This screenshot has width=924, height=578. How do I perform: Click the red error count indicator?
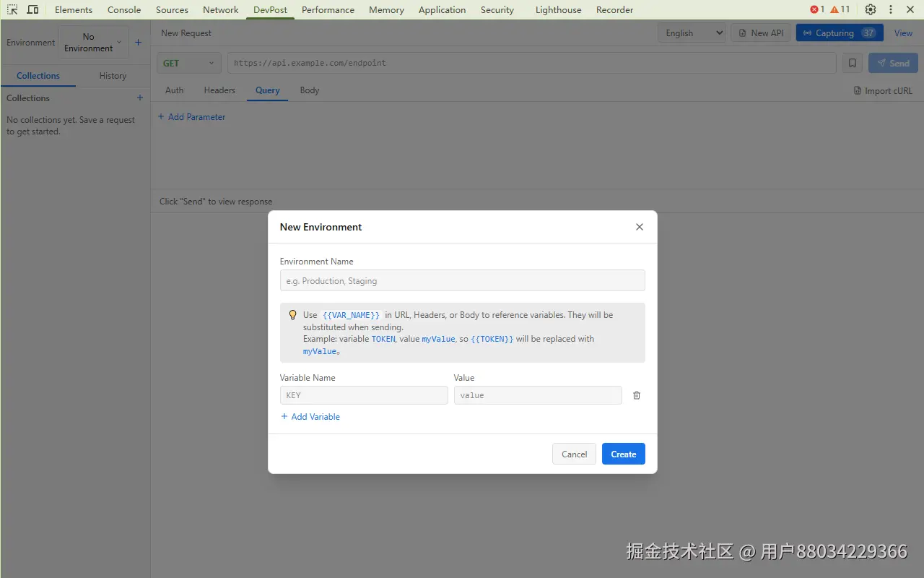[x=817, y=9]
